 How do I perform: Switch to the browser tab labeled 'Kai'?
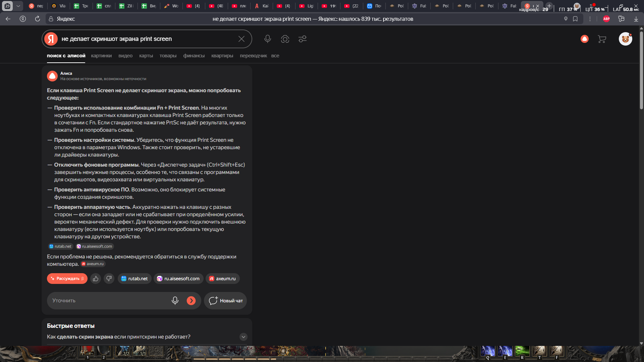point(261,6)
